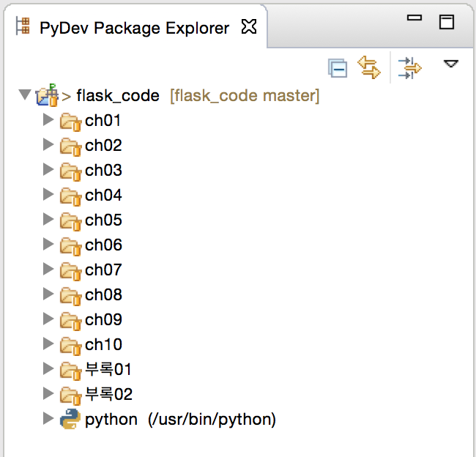Select the ch08 tree label

(103, 295)
